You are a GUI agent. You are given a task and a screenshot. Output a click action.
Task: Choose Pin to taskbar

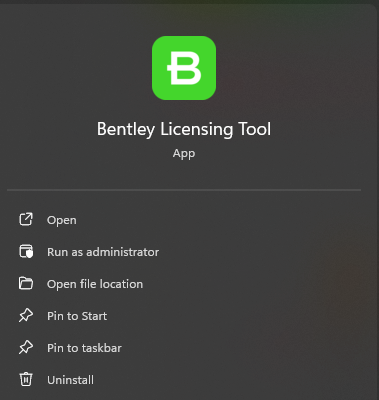pyautogui.click(x=84, y=348)
